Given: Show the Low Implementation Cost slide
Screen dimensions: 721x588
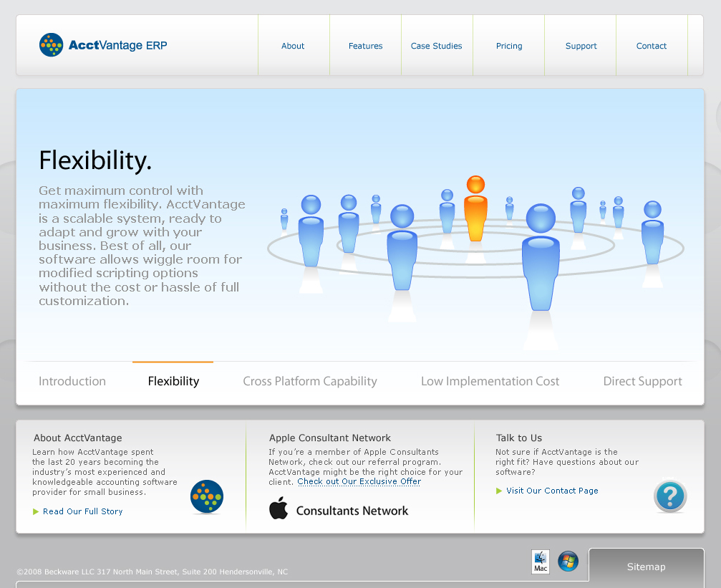Looking at the screenshot, I should click(490, 382).
